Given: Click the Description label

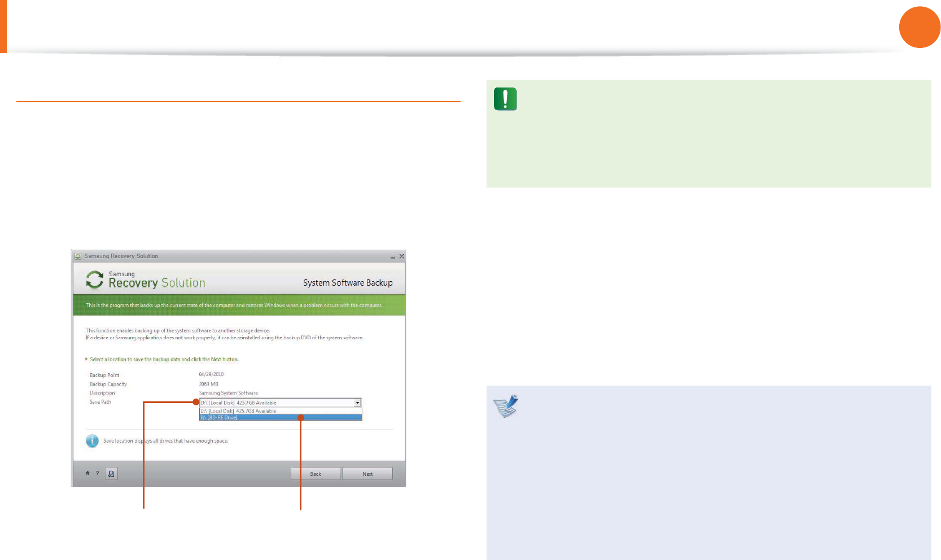Looking at the screenshot, I should [x=102, y=393].
